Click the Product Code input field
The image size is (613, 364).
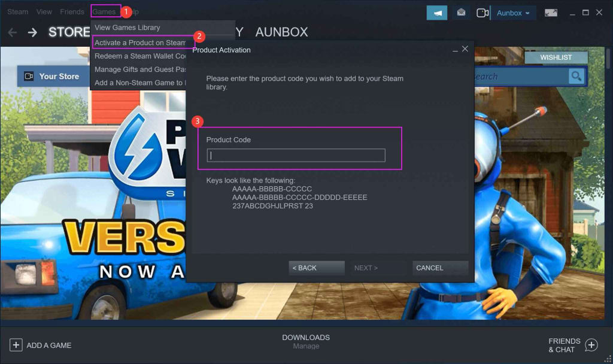pos(296,155)
